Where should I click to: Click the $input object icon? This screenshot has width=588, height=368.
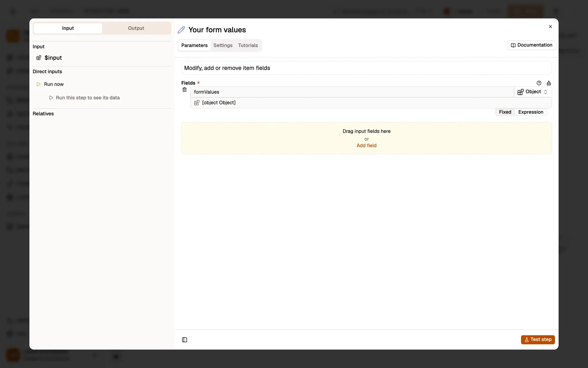click(39, 58)
